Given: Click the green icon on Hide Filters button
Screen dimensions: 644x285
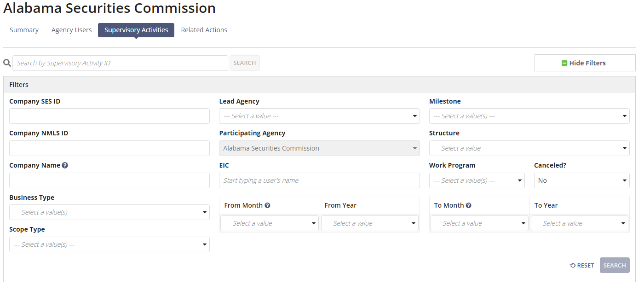Looking at the screenshot, I should point(564,63).
